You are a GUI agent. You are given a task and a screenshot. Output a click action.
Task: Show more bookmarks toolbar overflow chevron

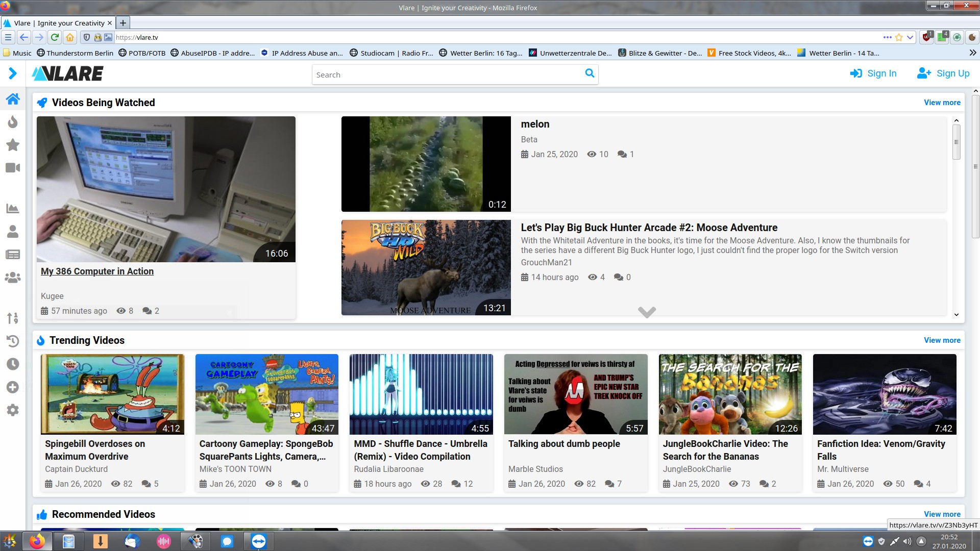pos(972,53)
